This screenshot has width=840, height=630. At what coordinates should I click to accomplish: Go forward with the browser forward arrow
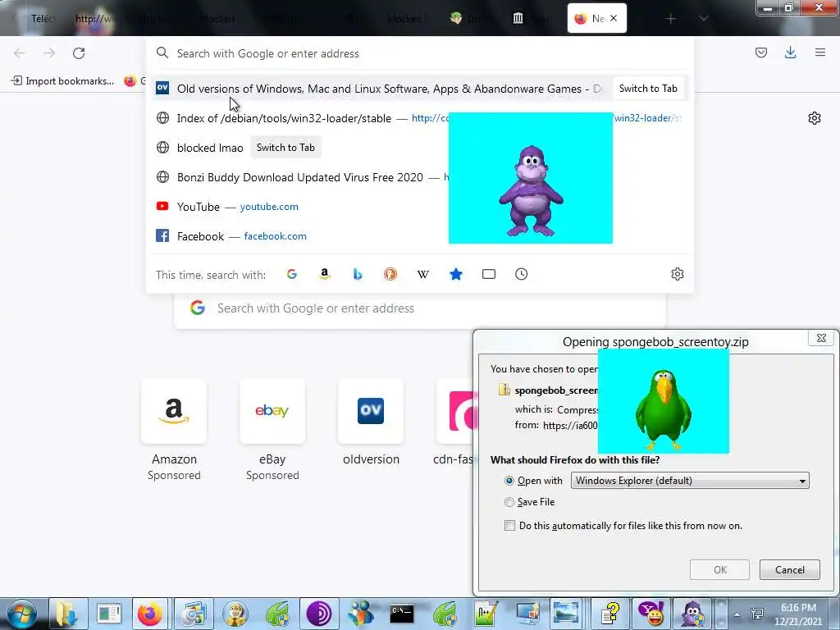tap(49, 53)
